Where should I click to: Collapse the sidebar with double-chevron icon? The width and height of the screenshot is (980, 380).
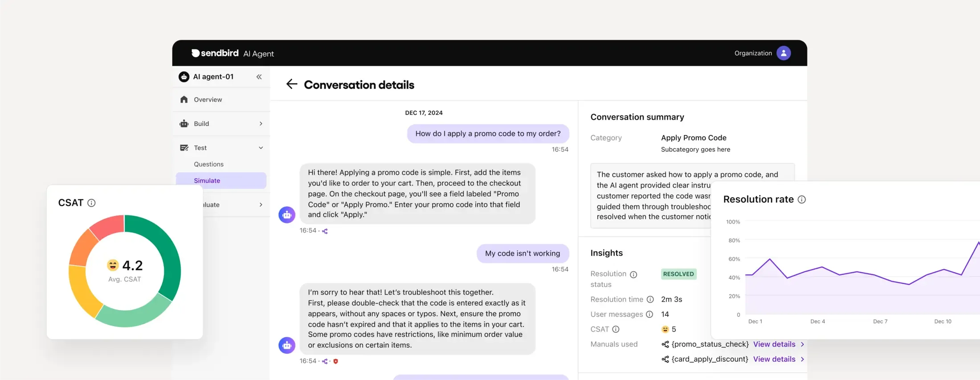[x=259, y=77]
